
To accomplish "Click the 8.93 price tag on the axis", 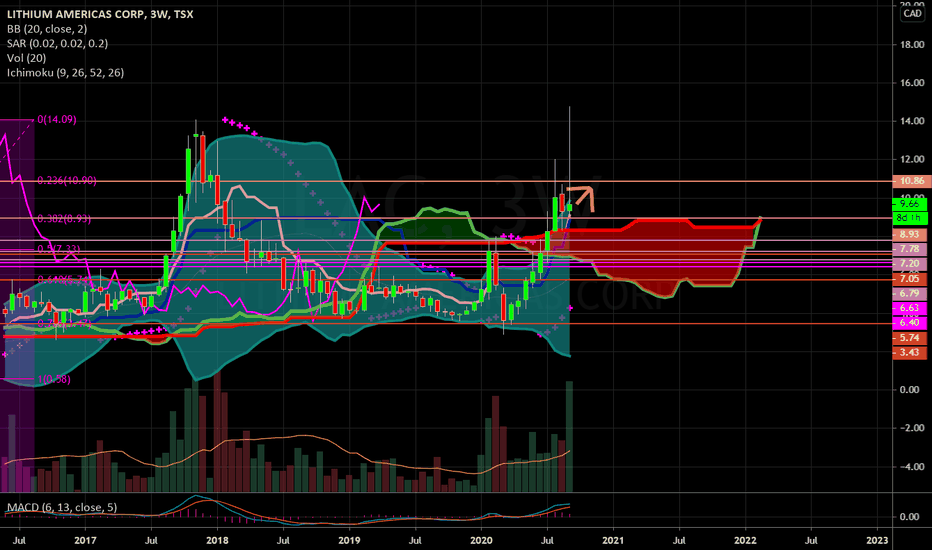I will click(909, 234).
